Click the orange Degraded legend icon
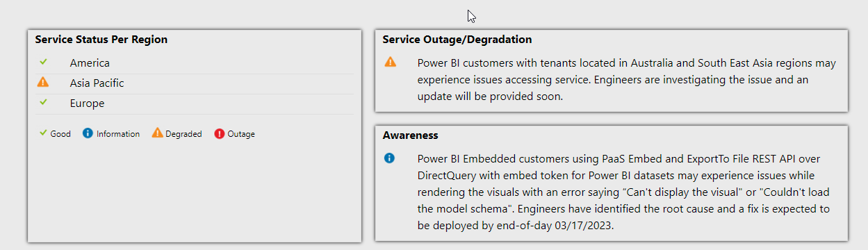 157,133
